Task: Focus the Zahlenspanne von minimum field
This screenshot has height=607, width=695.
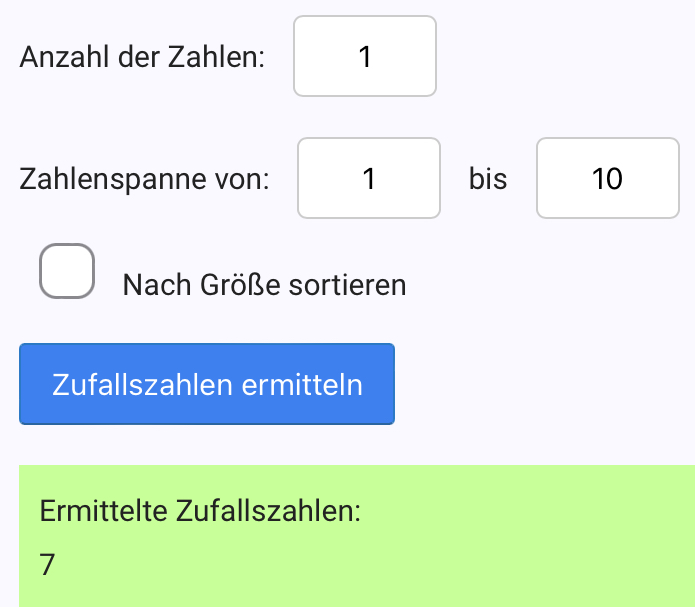Action: (x=369, y=178)
